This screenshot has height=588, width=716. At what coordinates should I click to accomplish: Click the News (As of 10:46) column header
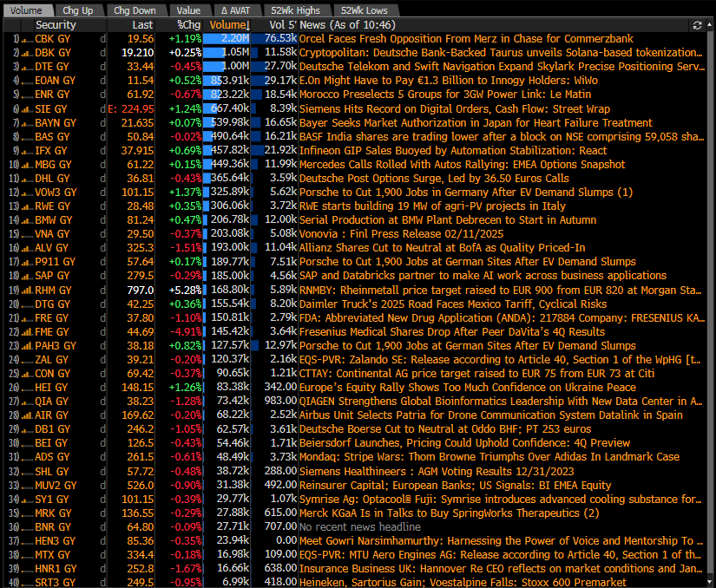tap(347, 25)
